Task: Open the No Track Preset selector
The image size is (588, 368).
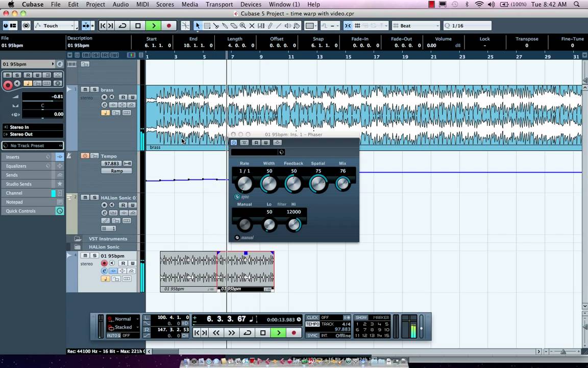Action: point(33,145)
